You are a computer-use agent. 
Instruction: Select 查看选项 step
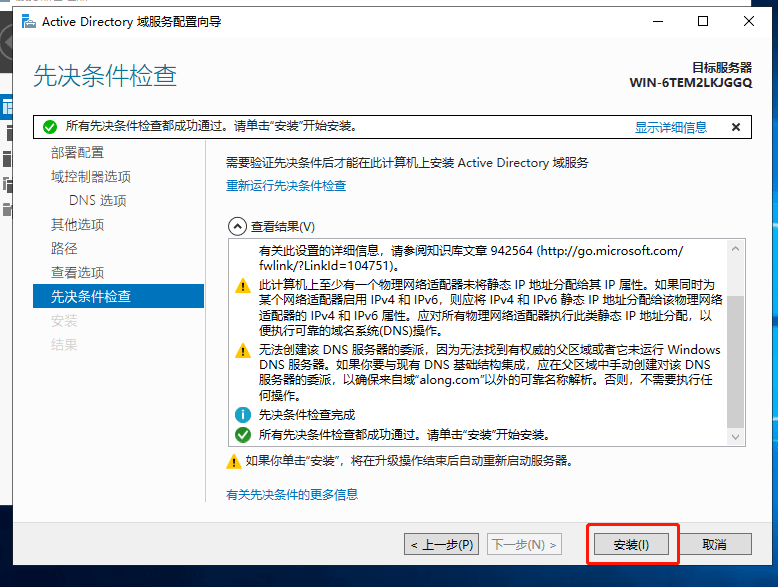[x=77, y=272]
